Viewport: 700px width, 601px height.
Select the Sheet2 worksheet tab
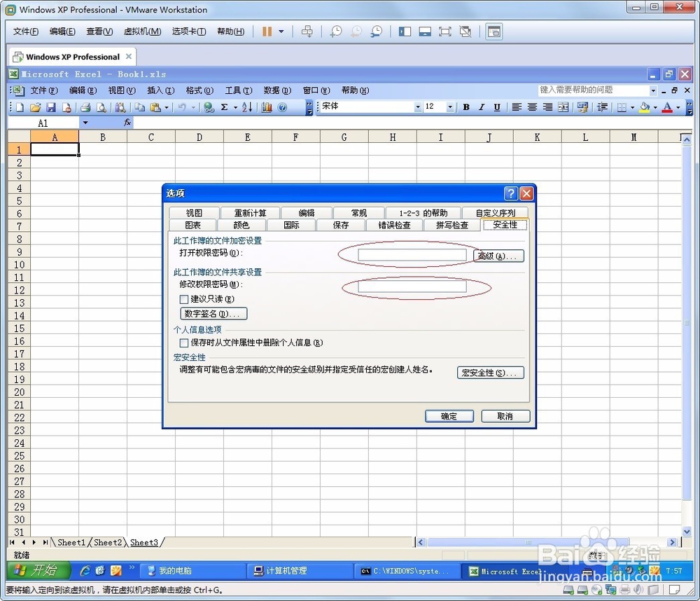pyautogui.click(x=108, y=542)
